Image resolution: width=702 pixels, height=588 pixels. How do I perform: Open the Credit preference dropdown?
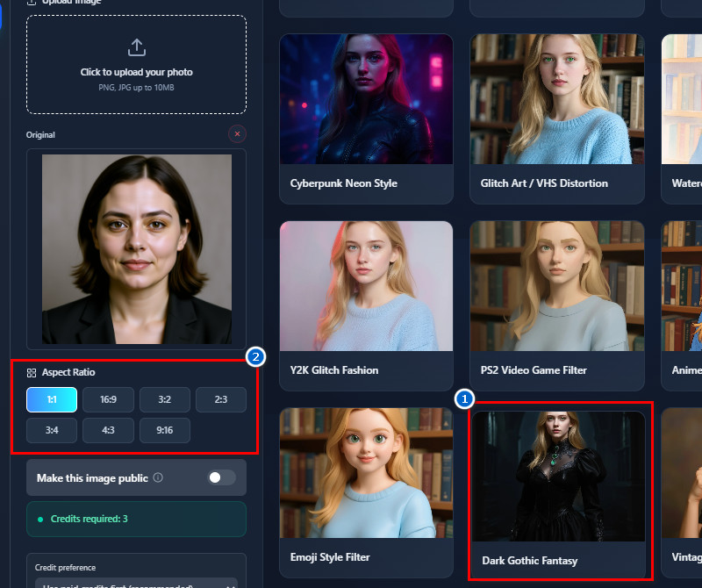coord(137,583)
